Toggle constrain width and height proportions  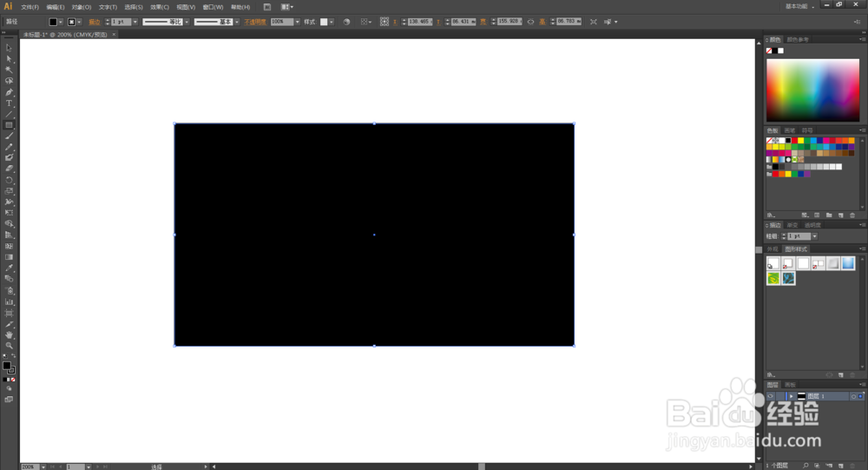click(x=530, y=22)
